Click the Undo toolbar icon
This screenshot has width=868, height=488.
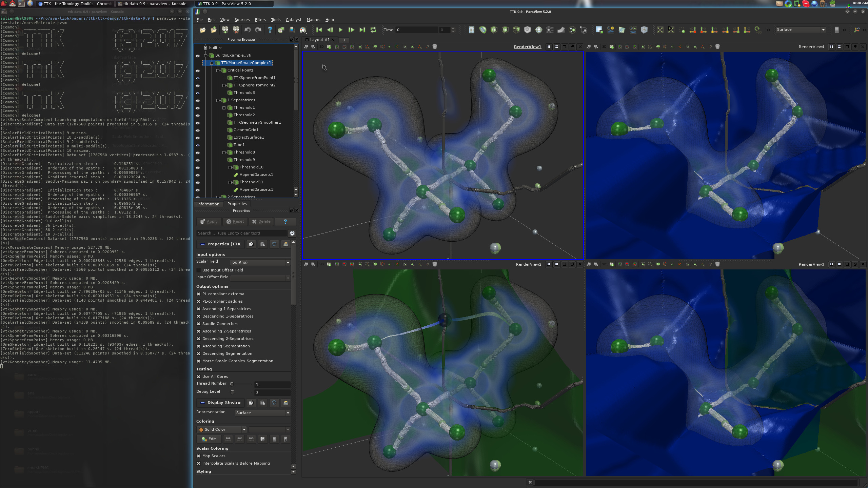(x=248, y=30)
